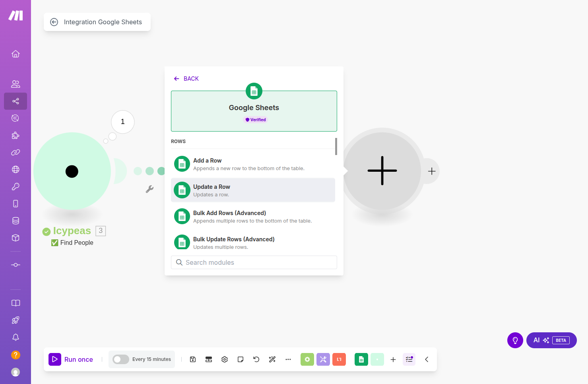588x384 pixels.
Task: Return using Integration Google Sheets back arrow
Action: click(x=54, y=22)
